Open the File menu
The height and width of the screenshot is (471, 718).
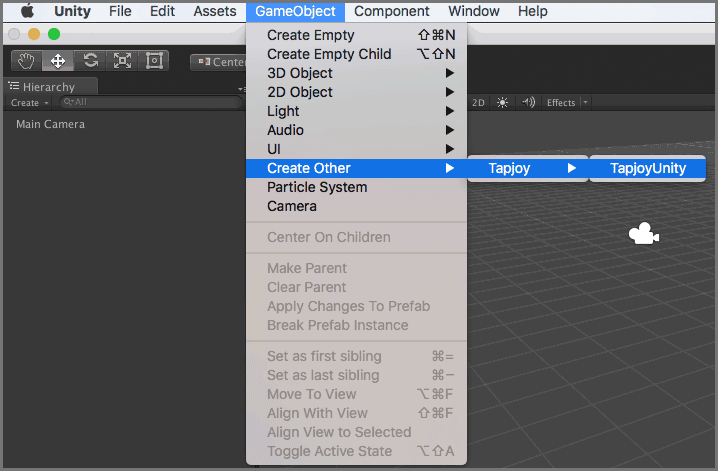coord(120,11)
